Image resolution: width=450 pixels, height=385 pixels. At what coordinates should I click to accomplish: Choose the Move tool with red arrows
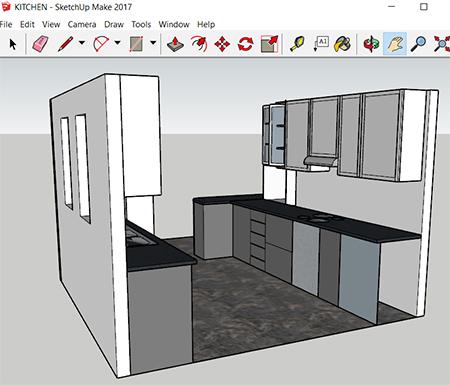222,44
